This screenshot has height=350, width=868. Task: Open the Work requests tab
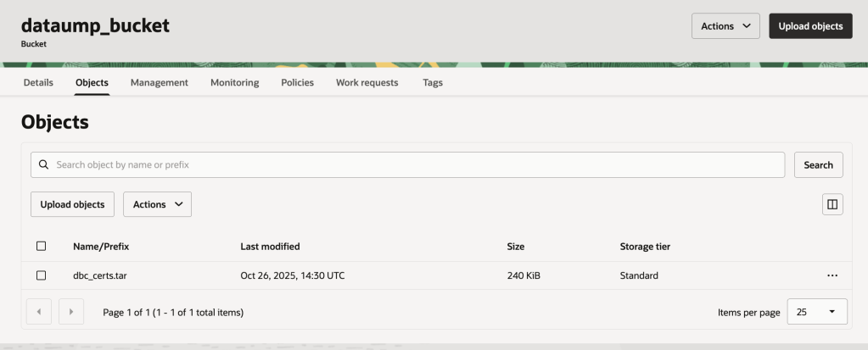click(367, 82)
